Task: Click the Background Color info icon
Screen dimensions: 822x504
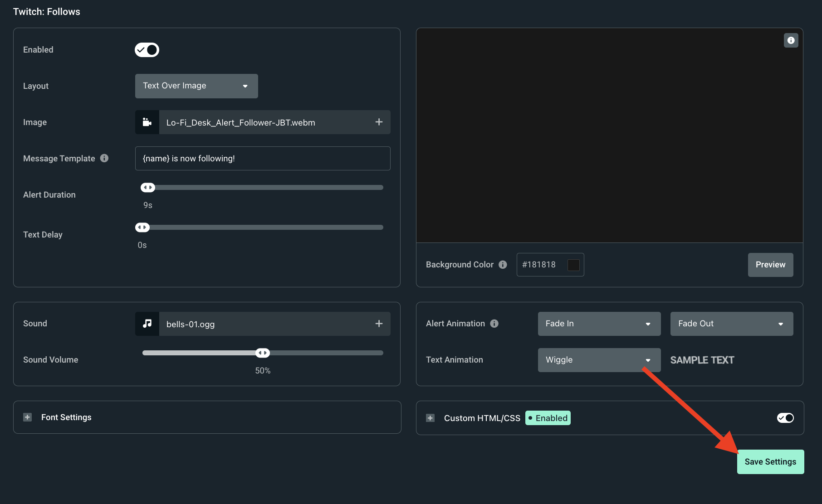Action: pyautogui.click(x=503, y=265)
